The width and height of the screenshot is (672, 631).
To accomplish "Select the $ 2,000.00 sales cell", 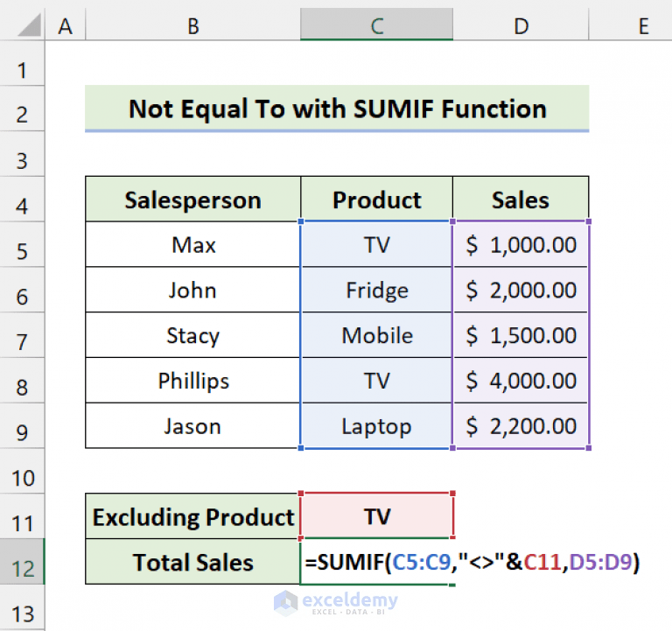I will pos(521,291).
